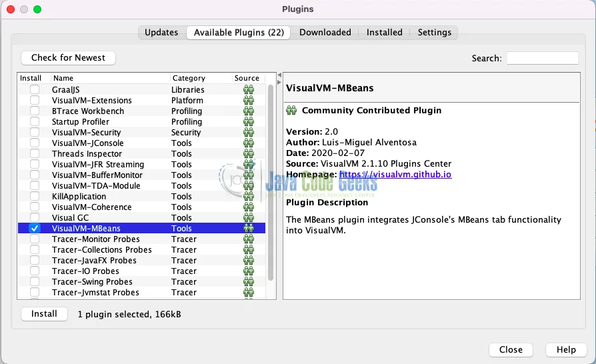Viewport: 596px width, 364px height.
Task: Uncheck the VisualVM-MBeans install checkbox
Action: pyautogui.click(x=35, y=229)
